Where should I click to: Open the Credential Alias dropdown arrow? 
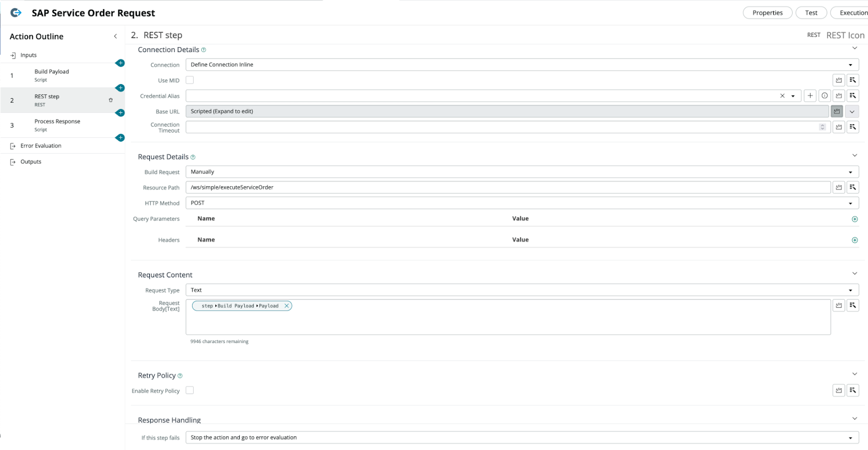click(x=793, y=96)
